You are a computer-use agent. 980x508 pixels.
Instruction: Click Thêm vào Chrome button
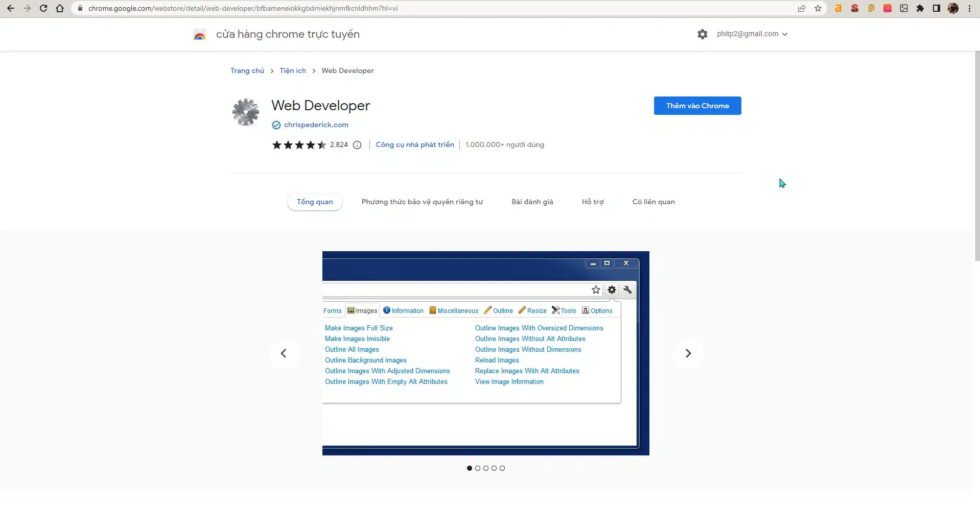(697, 106)
